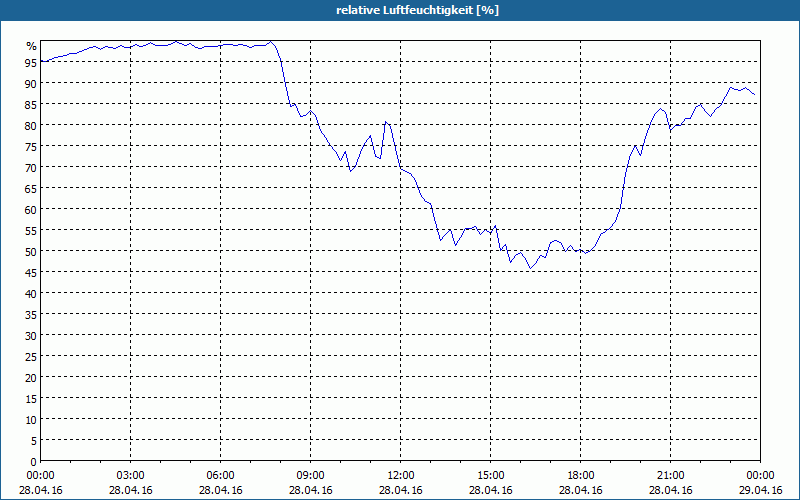Viewport: 800px width, 500px height.
Task: Select the 28.04.16 date under 21:00
Action: click(670, 490)
